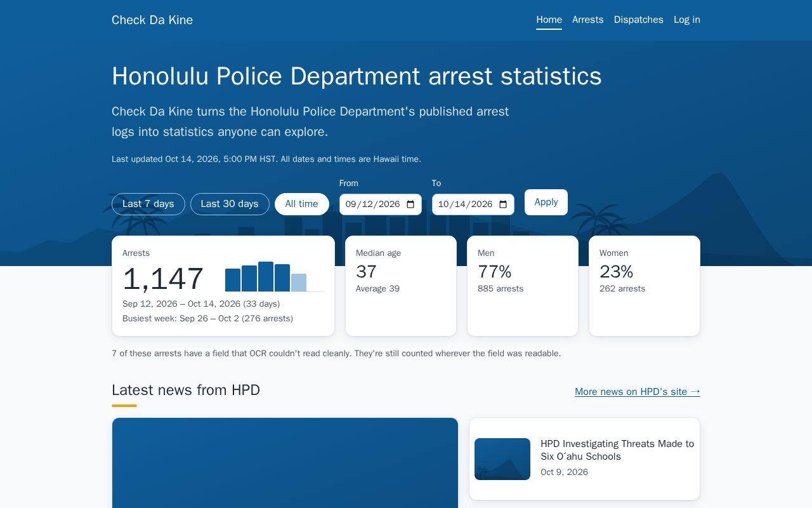Click the Last updated Oct 14, 2026 notice

click(266, 159)
